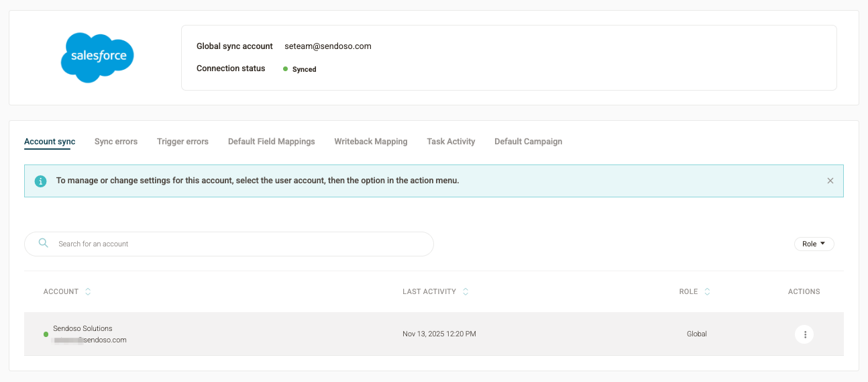Image resolution: width=868 pixels, height=382 pixels.
Task: Switch to the Sync errors tab
Action: click(x=116, y=142)
